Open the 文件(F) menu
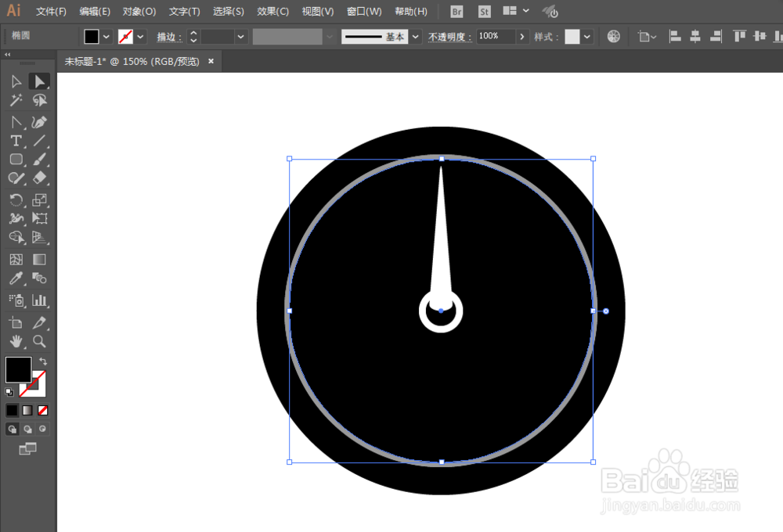The height and width of the screenshot is (532, 783). tap(51, 12)
